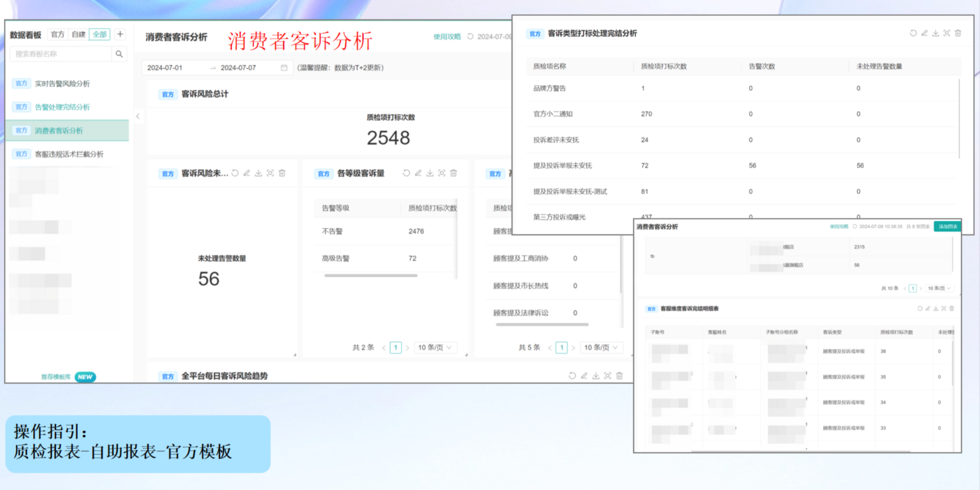The width and height of the screenshot is (980, 490).
Task: Switch to the 全部 dashboard tab
Action: 100,34
